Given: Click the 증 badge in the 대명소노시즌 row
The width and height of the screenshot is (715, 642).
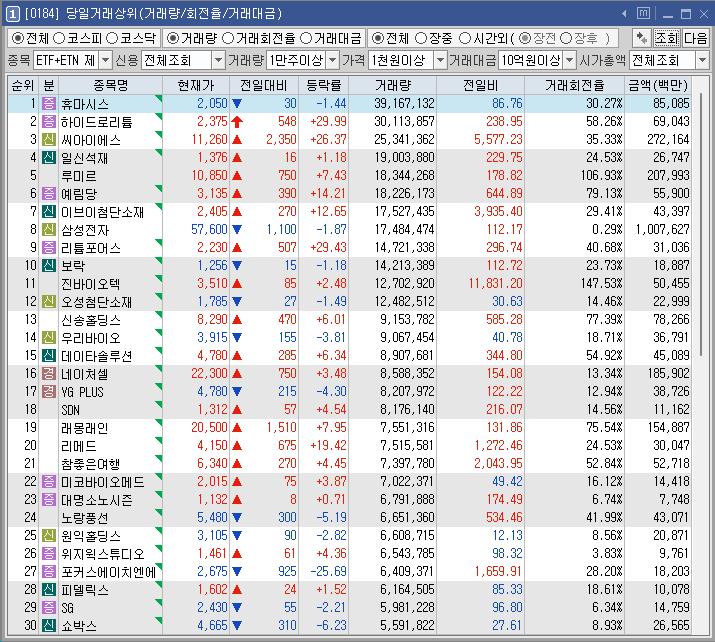Looking at the screenshot, I should pos(49,499).
